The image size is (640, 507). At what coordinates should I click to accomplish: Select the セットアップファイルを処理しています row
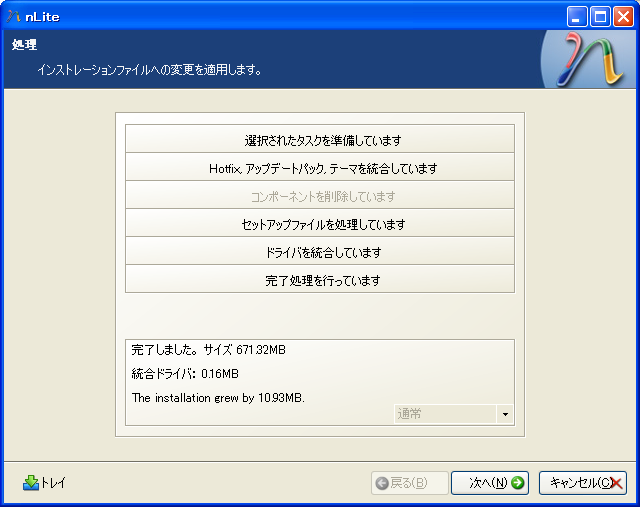320,223
